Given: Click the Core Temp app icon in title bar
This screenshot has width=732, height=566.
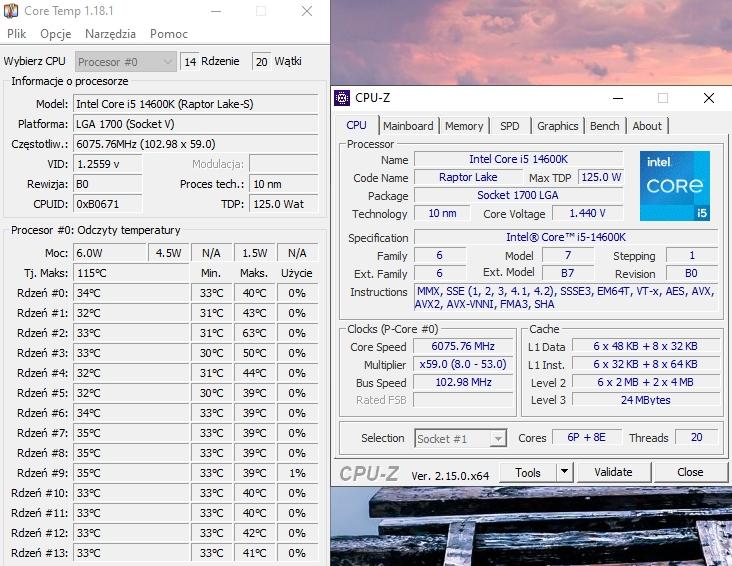Looking at the screenshot, I should 11,11.
